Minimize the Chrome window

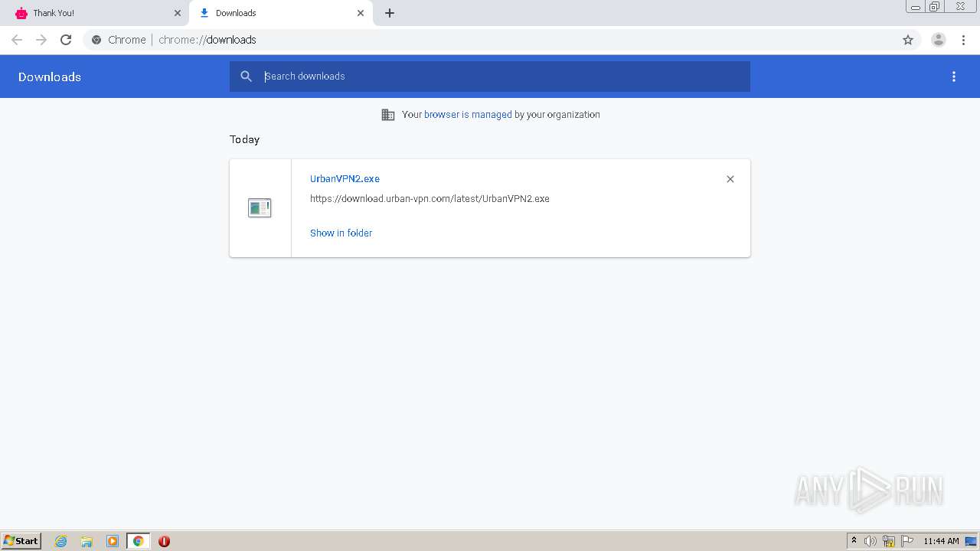point(916,7)
